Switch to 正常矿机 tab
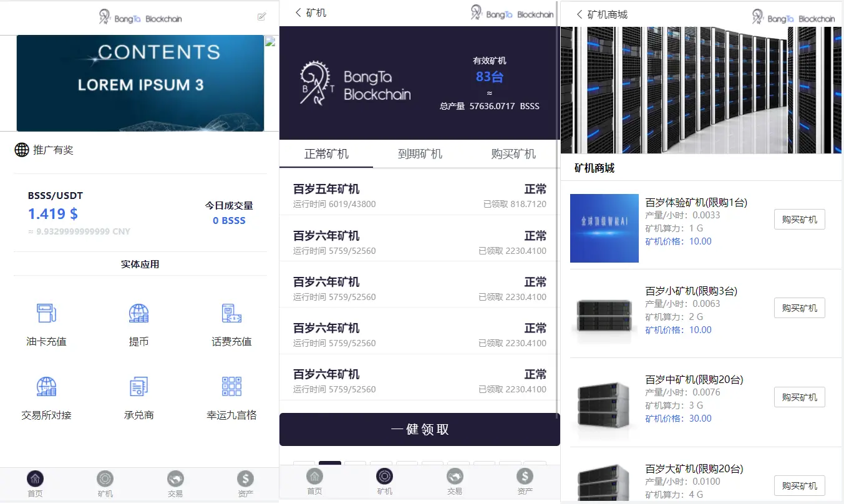 326,154
